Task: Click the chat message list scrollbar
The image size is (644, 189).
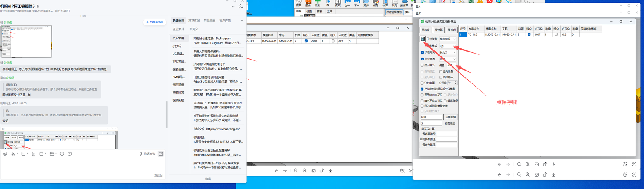Action: point(167,114)
